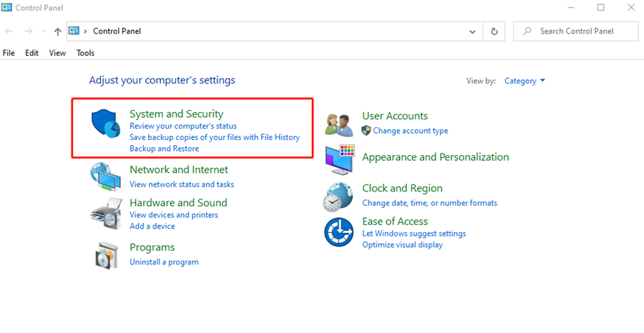Viewport: 644px width, 333px height.
Task: Click the Add a device link
Action: click(x=152, y=227)
